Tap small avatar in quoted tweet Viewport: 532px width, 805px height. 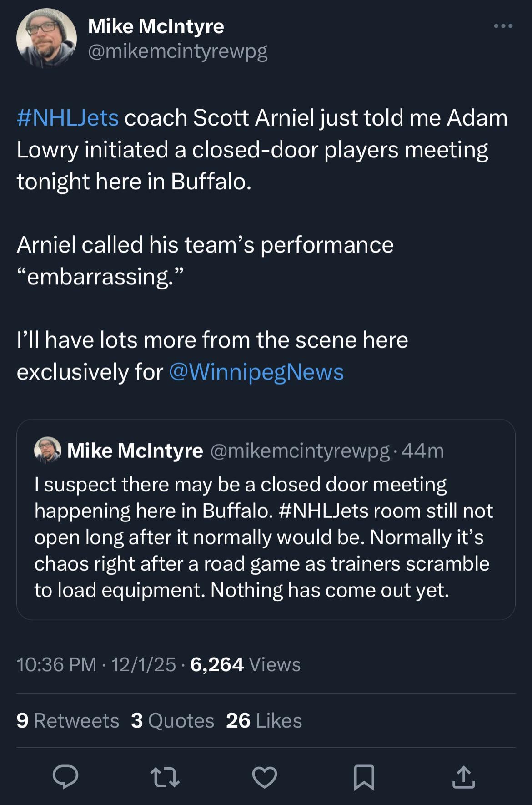47,450
